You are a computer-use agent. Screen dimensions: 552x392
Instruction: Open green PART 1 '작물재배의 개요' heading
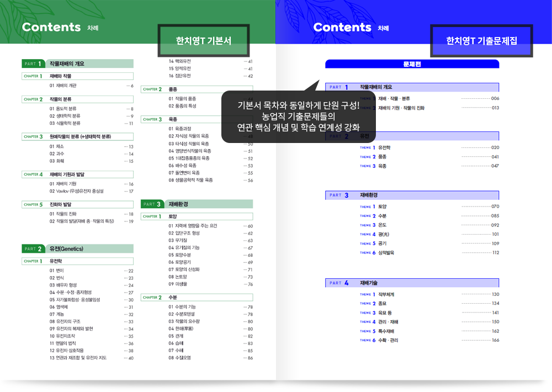tap(77, 63)
